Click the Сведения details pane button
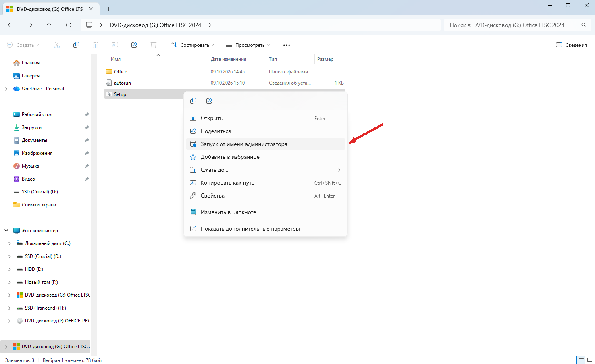 571,45
